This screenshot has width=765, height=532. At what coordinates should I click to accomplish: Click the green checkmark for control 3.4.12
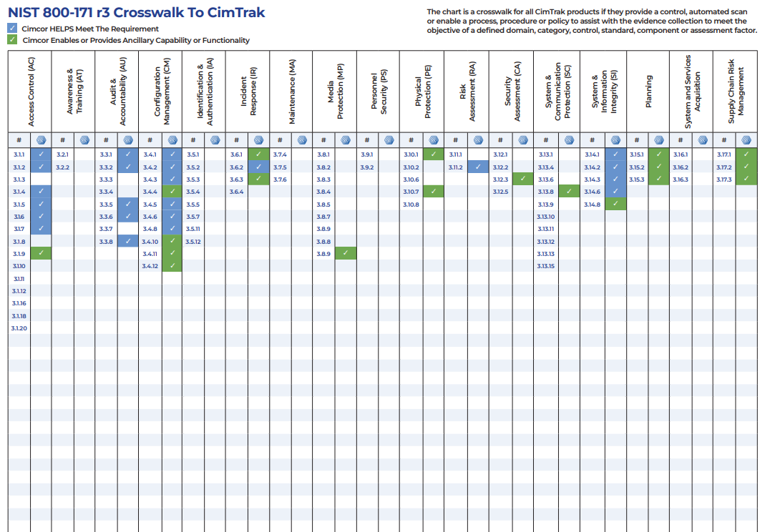(x=172, y=266)
